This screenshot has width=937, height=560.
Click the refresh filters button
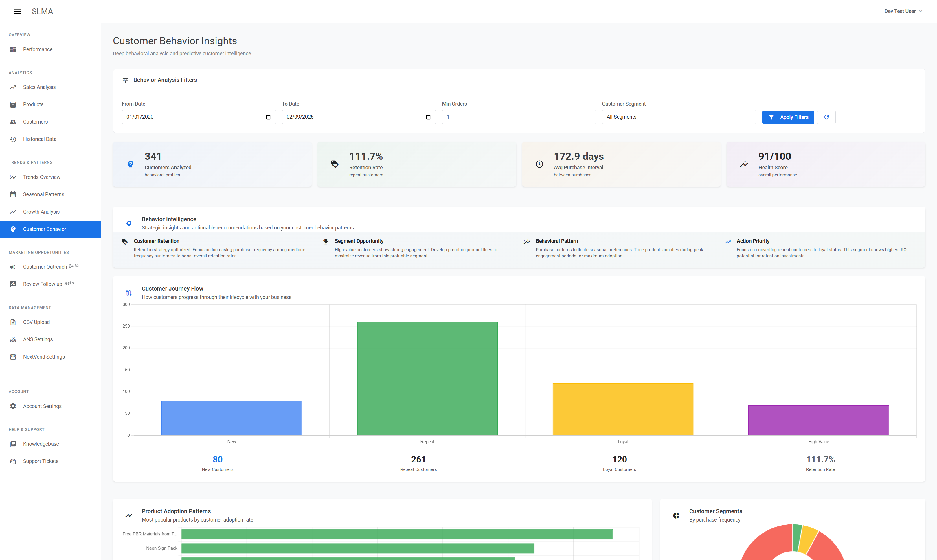click(826, 117)
